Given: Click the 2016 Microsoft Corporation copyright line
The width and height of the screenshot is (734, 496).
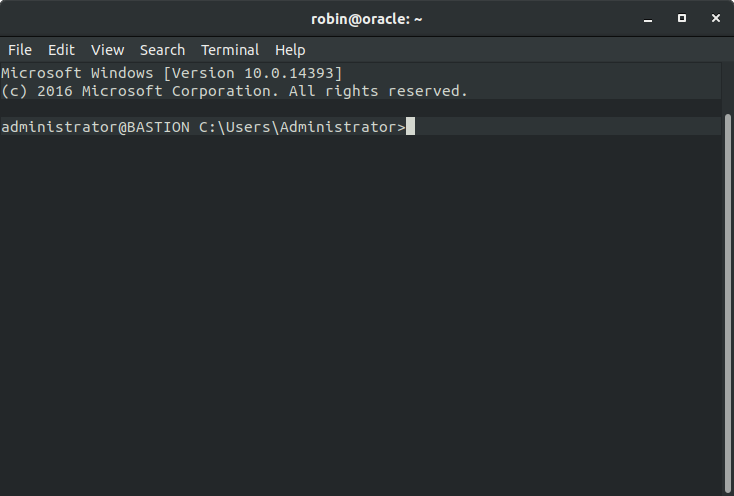Looking at the screenshot, I should tap(235, 91).
